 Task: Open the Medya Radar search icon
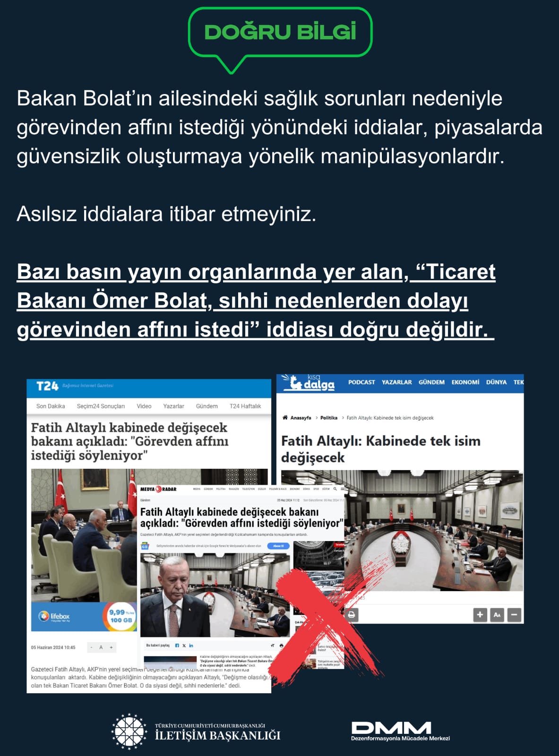click(335, 489)
